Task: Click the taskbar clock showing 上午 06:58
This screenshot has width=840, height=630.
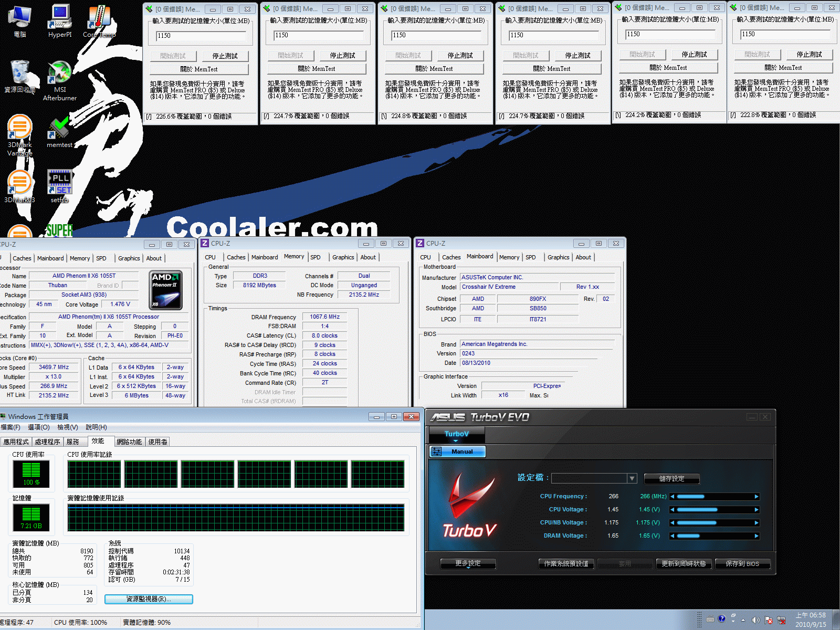Action: coord(811,619)
